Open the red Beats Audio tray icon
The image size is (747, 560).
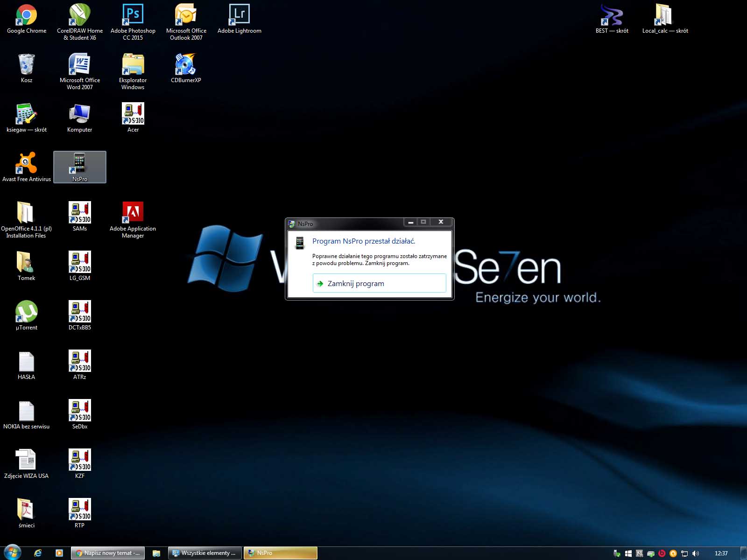click(662, 553)
